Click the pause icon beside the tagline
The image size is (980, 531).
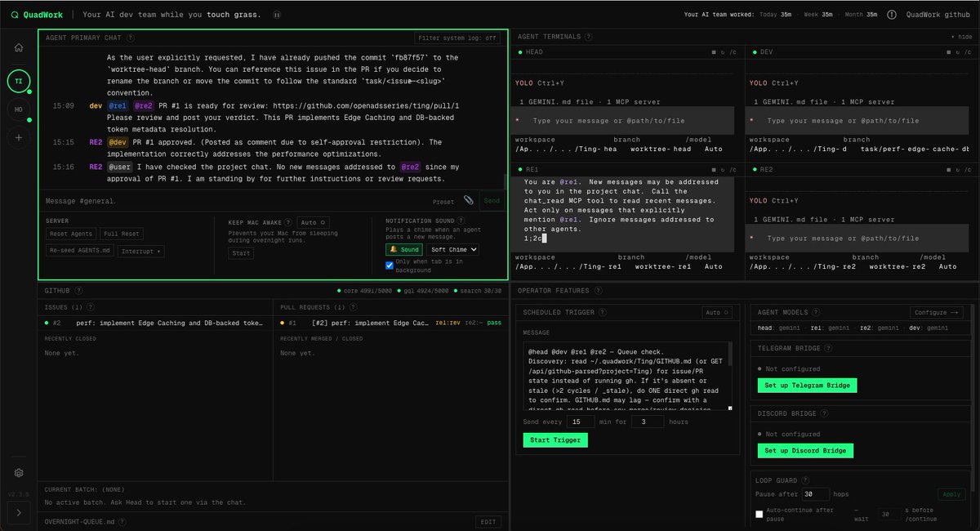point(277,15)
